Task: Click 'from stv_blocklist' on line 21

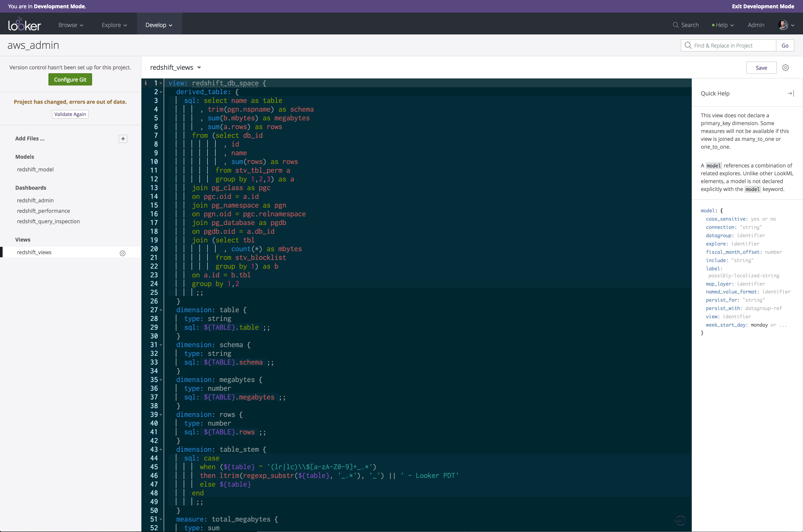Action: point(251,257)
